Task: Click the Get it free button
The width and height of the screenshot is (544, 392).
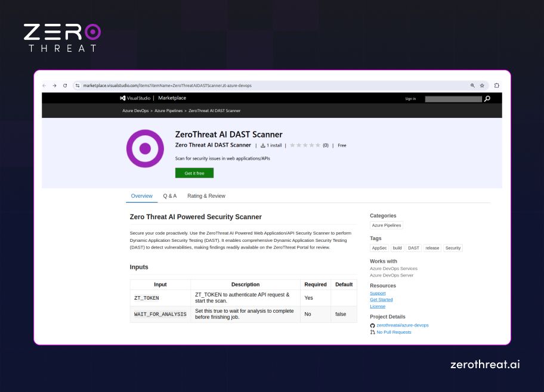Action: (194, 173)
